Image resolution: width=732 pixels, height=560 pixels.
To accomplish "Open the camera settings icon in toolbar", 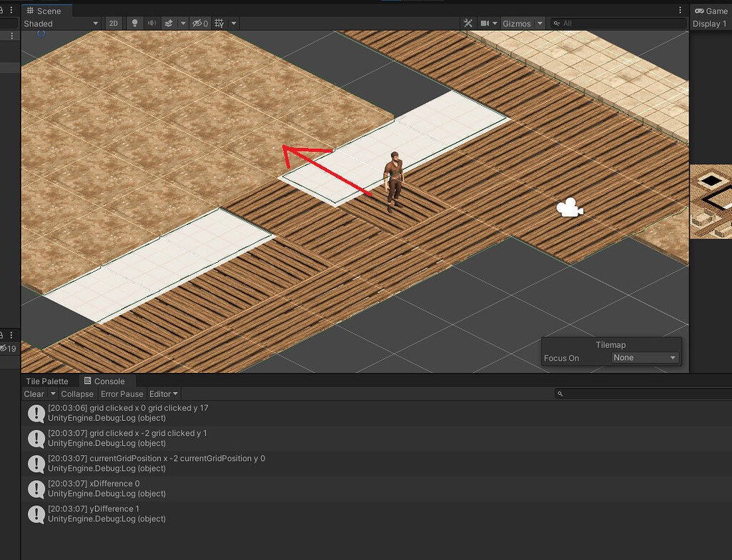I will point(485,23).
